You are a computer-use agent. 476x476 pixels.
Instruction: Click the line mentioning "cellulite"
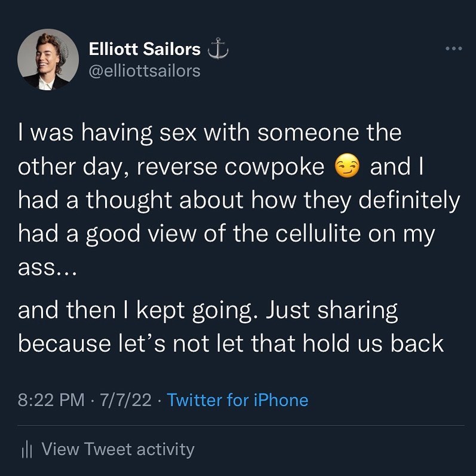pos(226,234)
